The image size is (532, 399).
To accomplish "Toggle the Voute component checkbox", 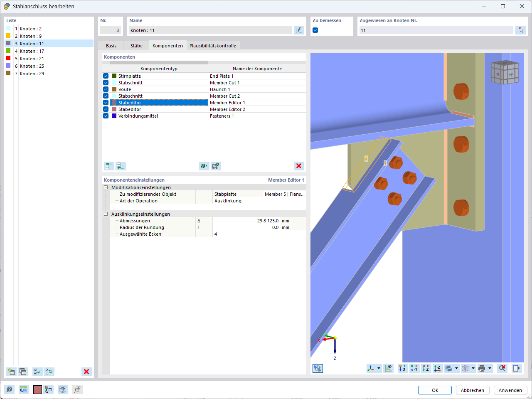I will (106, 89).
